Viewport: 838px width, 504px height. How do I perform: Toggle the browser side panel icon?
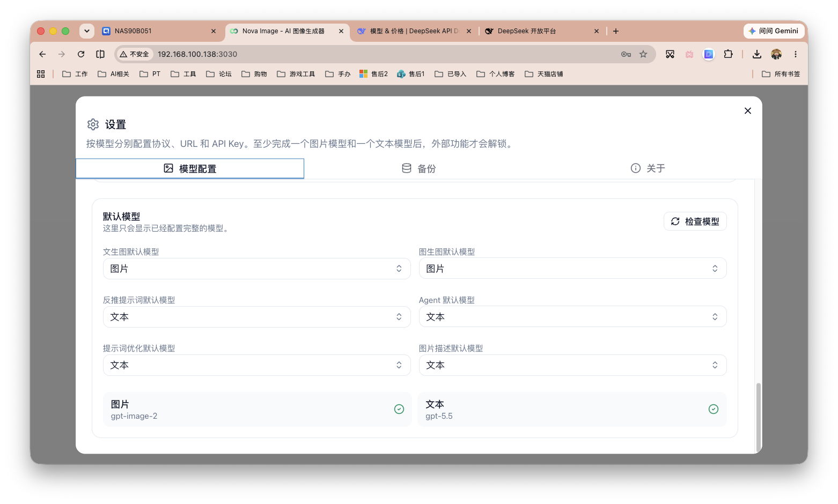coord(100,54)
